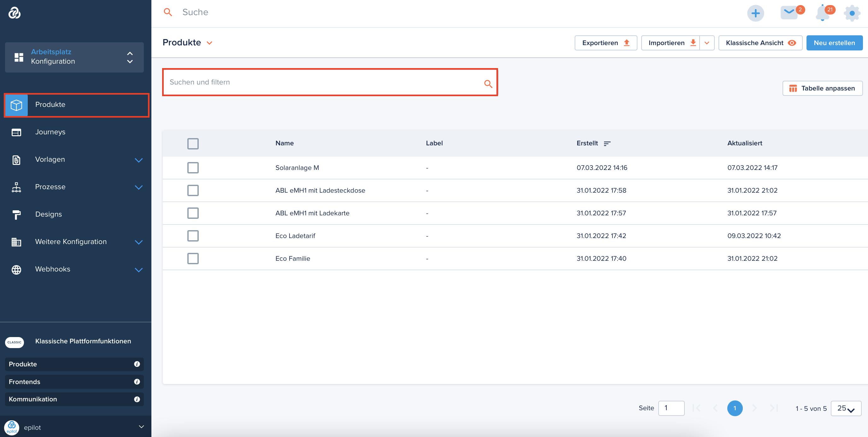
Task: Check the ABL eMH1 mit Ladesteckdose checkbox
Action: point(193,190)
